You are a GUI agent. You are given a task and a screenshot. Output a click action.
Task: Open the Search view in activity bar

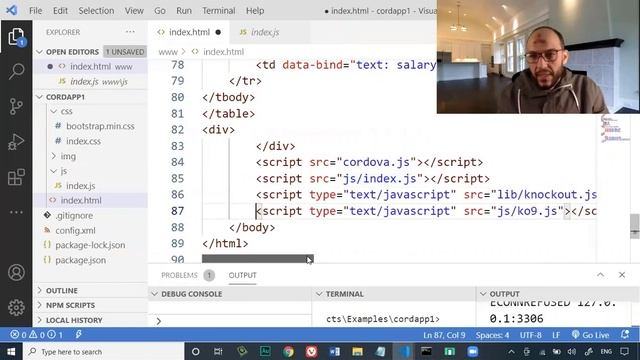click(16, 71)
